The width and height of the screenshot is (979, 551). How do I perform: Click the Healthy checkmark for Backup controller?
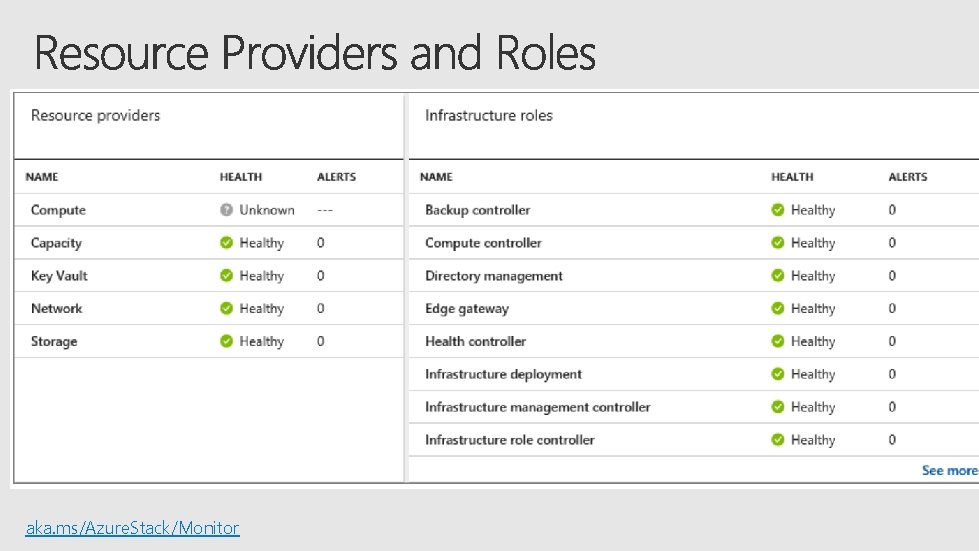pos(778,210)
